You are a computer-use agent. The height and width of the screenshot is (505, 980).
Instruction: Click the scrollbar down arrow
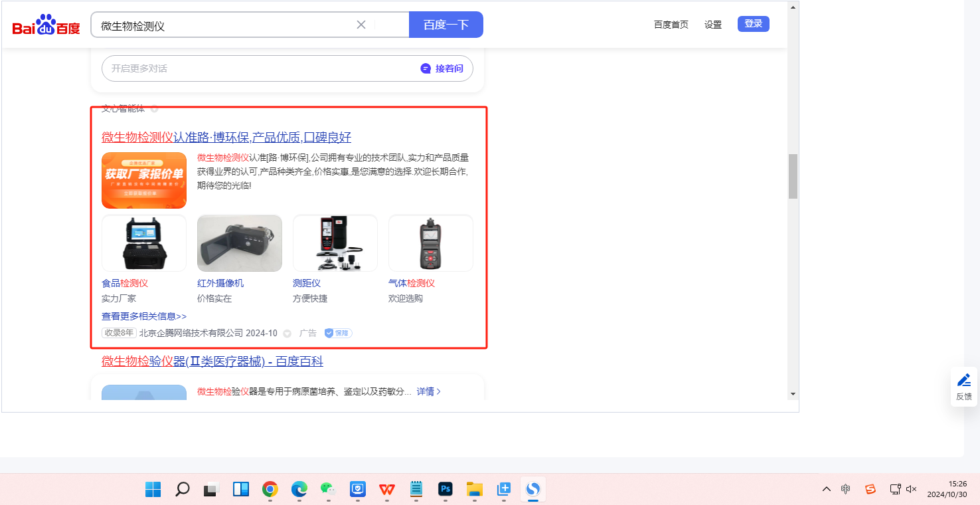point(793,394)
